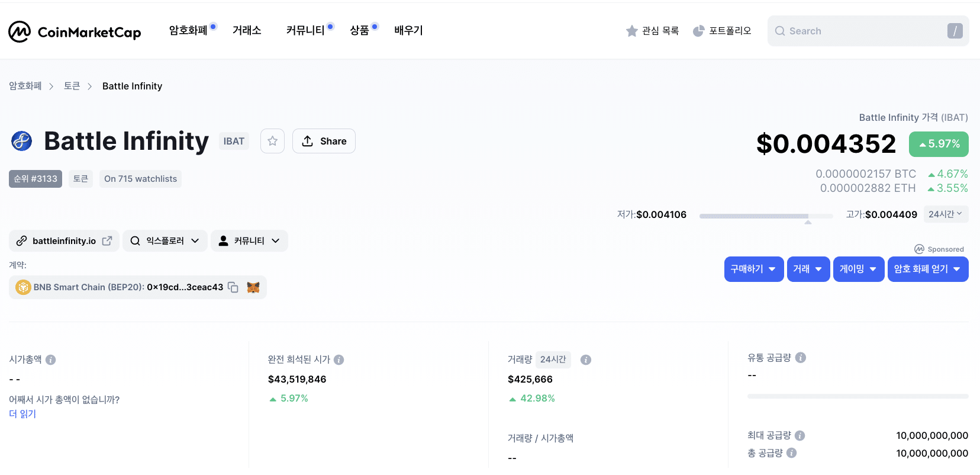Expand the 거래 dropdown button

(x=808, y=269)
